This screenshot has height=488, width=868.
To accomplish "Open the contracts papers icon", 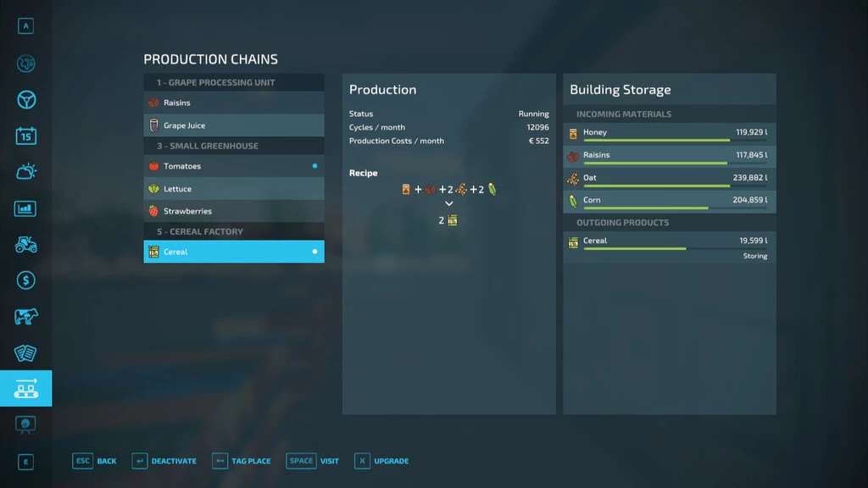I will point(25,352).
